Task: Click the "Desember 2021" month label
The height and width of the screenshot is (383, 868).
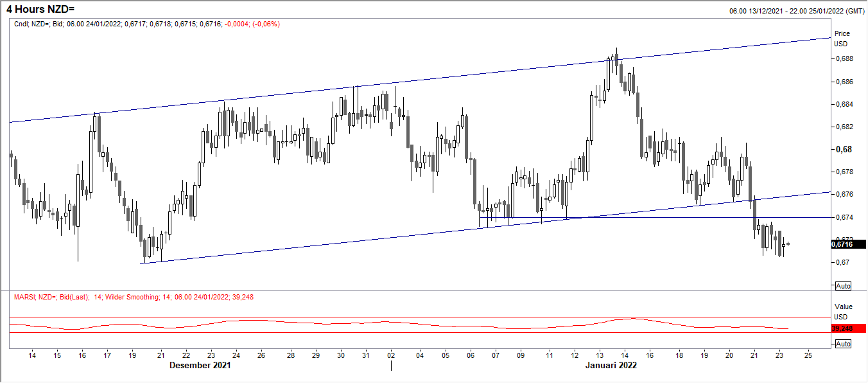Action: click(200, 365)
